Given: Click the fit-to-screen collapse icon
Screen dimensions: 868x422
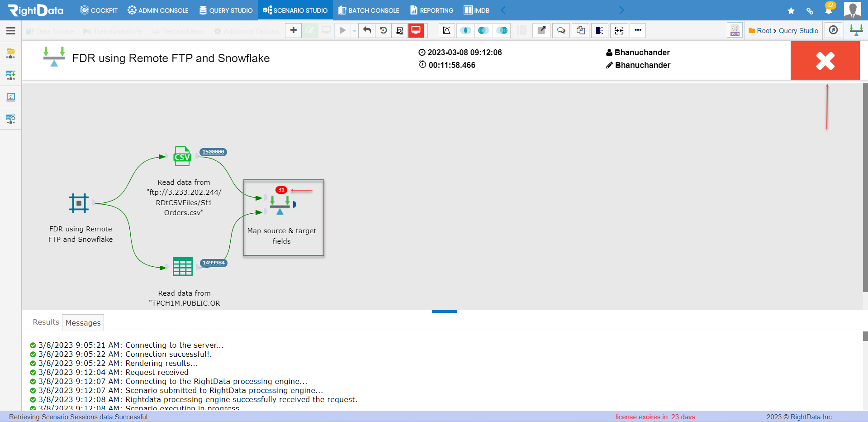Looking at the screenshot, I should coord(619,30).
